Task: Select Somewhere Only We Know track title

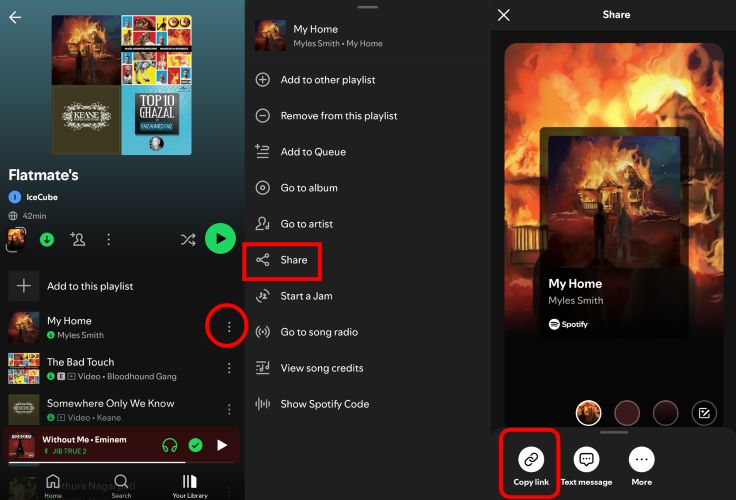Action: [x=110, y=403]
